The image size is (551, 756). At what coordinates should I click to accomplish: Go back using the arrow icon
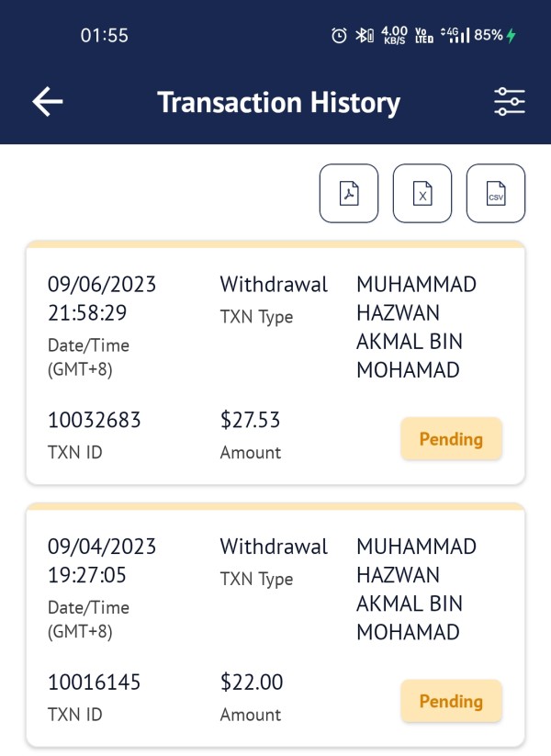pyautogui.click(x=48, y=102)
